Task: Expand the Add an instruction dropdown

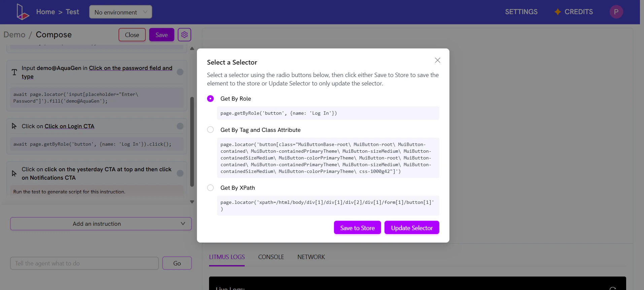Action: coord(101,224)
